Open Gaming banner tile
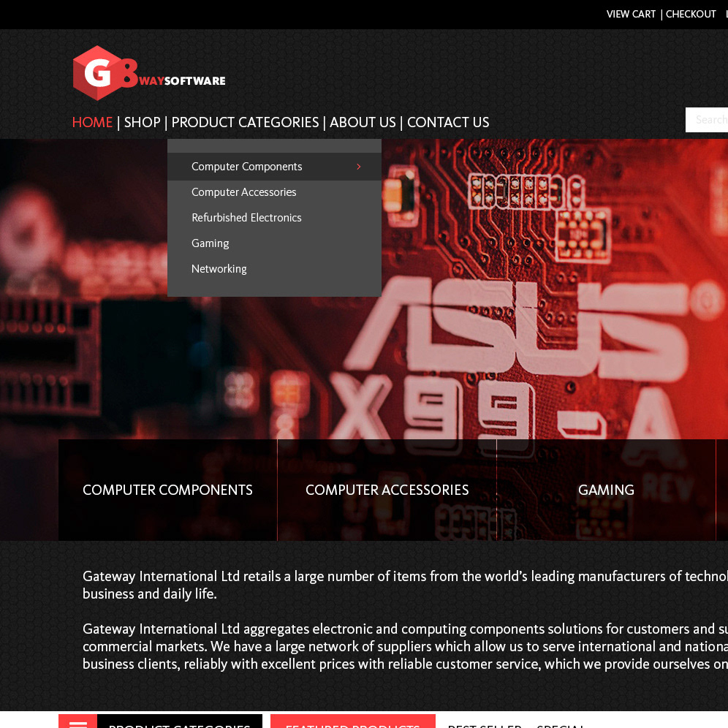Image resolution: width=728 pixels, height=728 pixels. coord(606,490)
